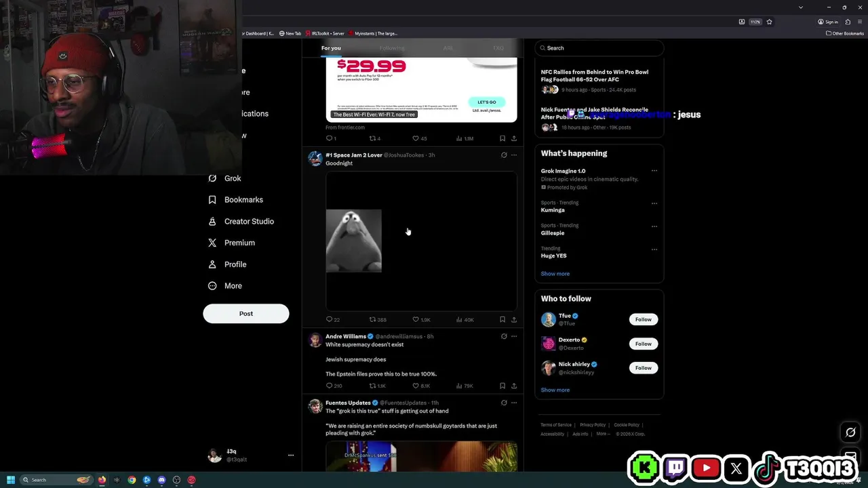The width and height of the screenshot is (868, 488).
Task: Open the Cookie Policy footer link
Action: 627,425
